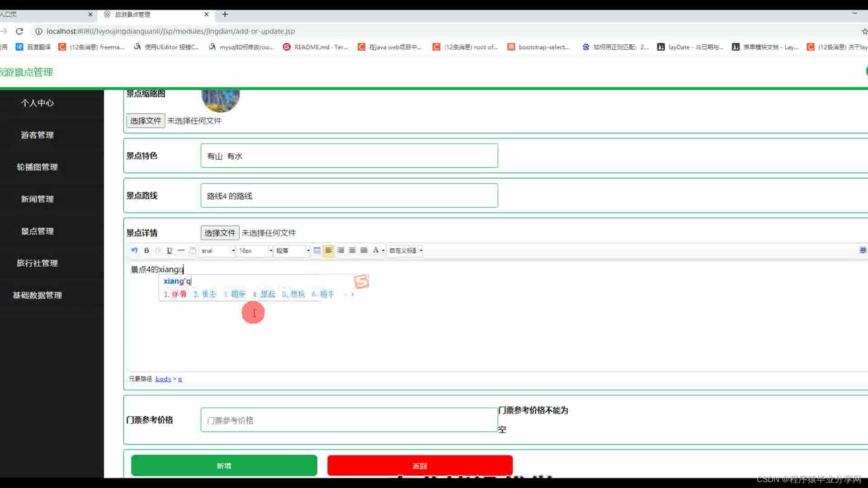
Task: Insert a table via editor toolbar
Action: point(317,250)
